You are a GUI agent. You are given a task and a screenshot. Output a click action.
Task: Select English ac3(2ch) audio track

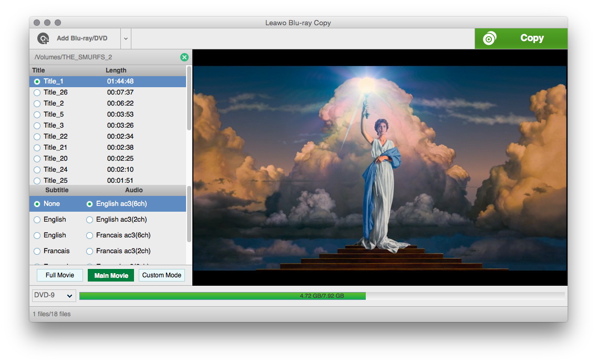pyautogui.click(x=89, y=220)
